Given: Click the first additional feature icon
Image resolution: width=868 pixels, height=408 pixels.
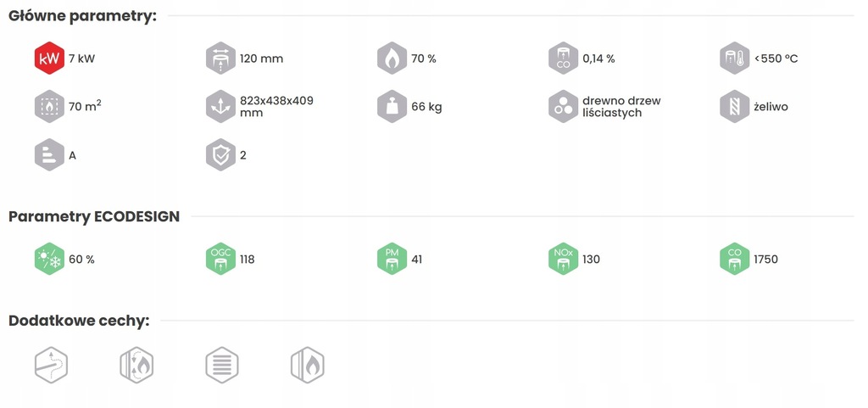Looking at the screenshot, I should [51, 366].
